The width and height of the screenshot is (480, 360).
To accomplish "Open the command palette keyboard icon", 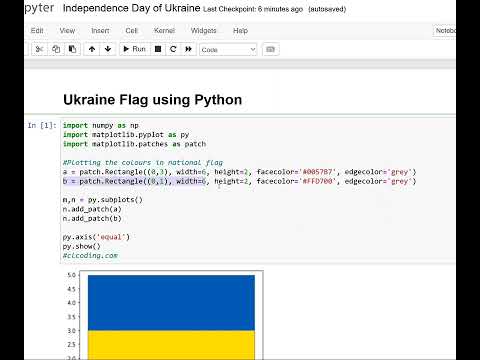I will (271, 49).
